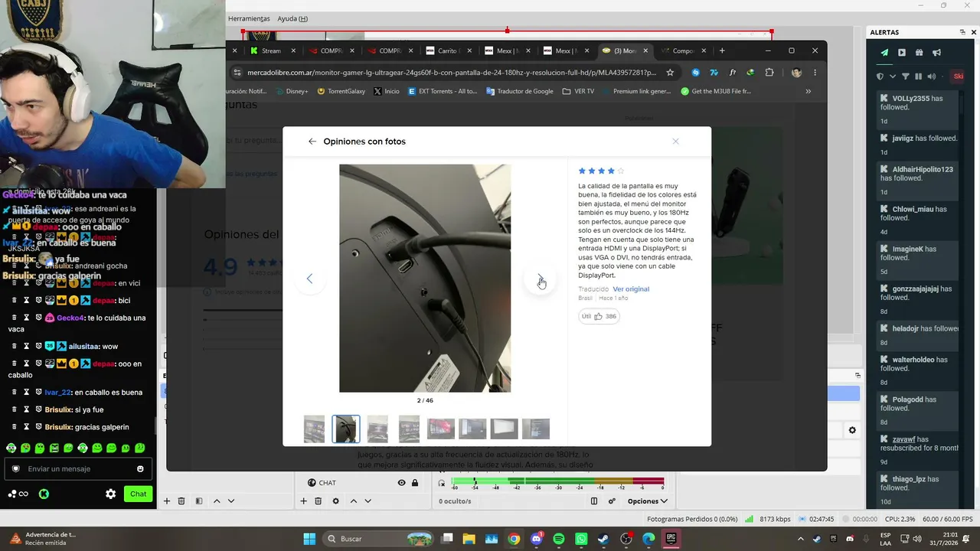Click the audio mixer level meter
This screenshot has height=551, width=980.
(557, 481)
